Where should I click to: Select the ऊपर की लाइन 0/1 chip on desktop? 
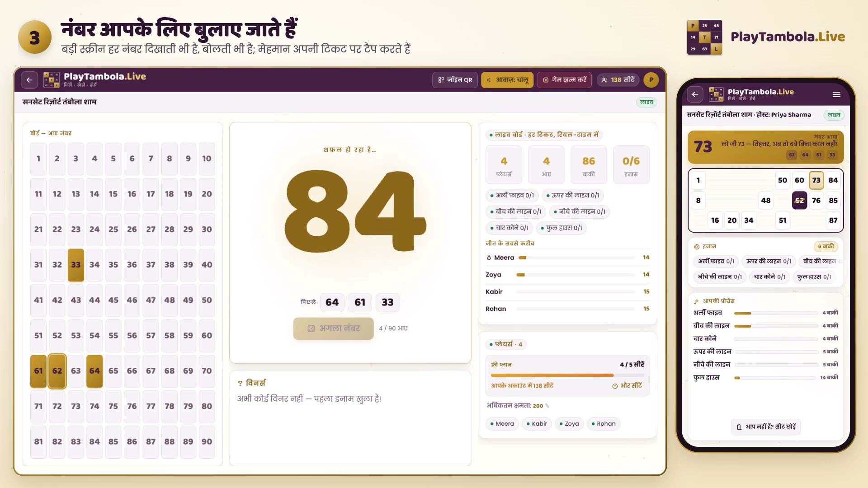point(572,195)
